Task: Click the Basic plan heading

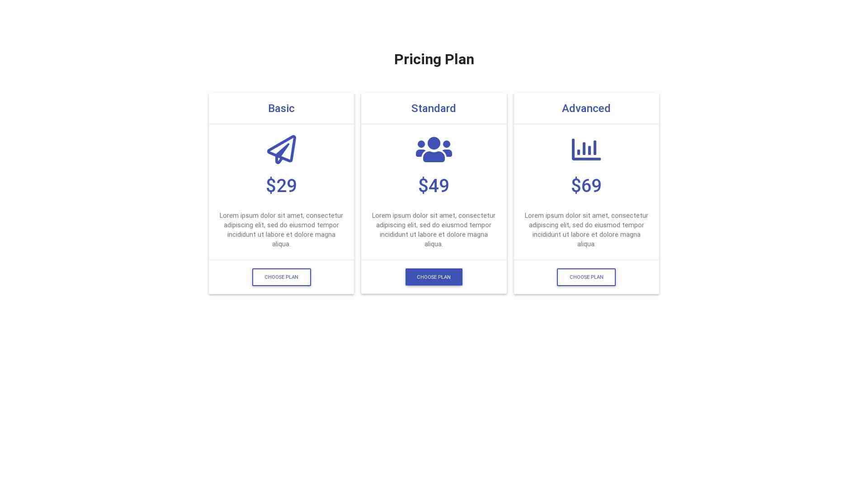Action: 281,108
